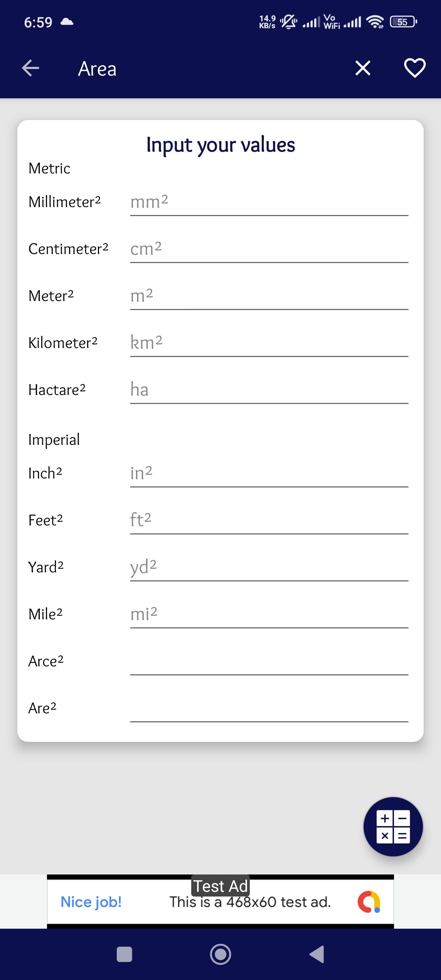Image resolution: width=441 pixels, height=980 pixels.
Task: Open the 'Nice job!' ad link
Action: click(91, 902)
